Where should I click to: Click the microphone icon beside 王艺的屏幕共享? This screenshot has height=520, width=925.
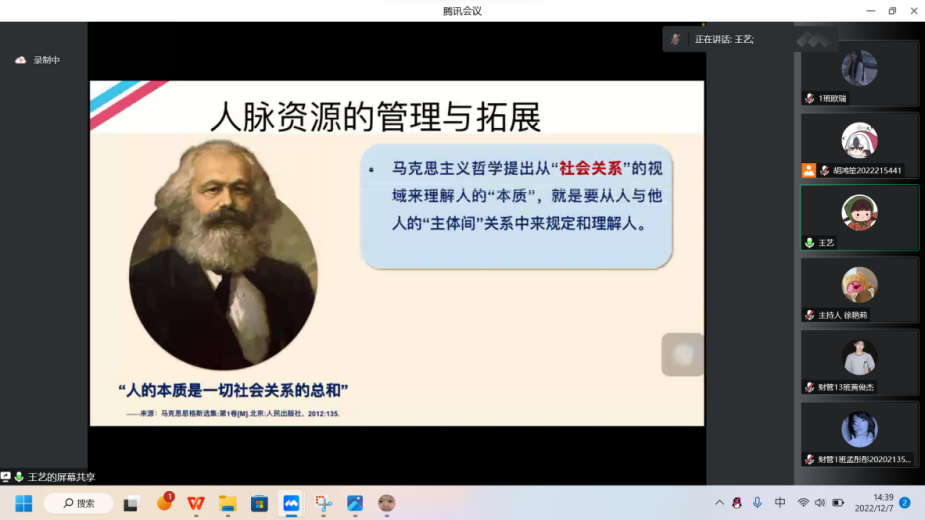point(19,477)
